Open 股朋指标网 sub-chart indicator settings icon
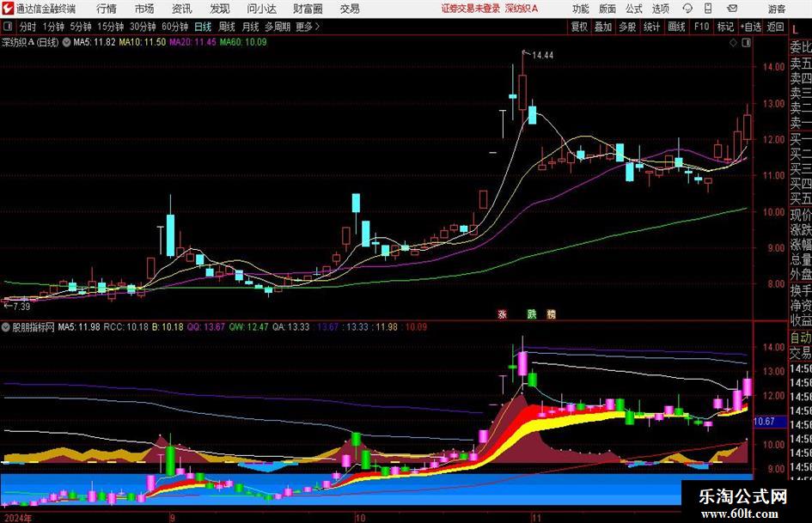 [6, 327]
